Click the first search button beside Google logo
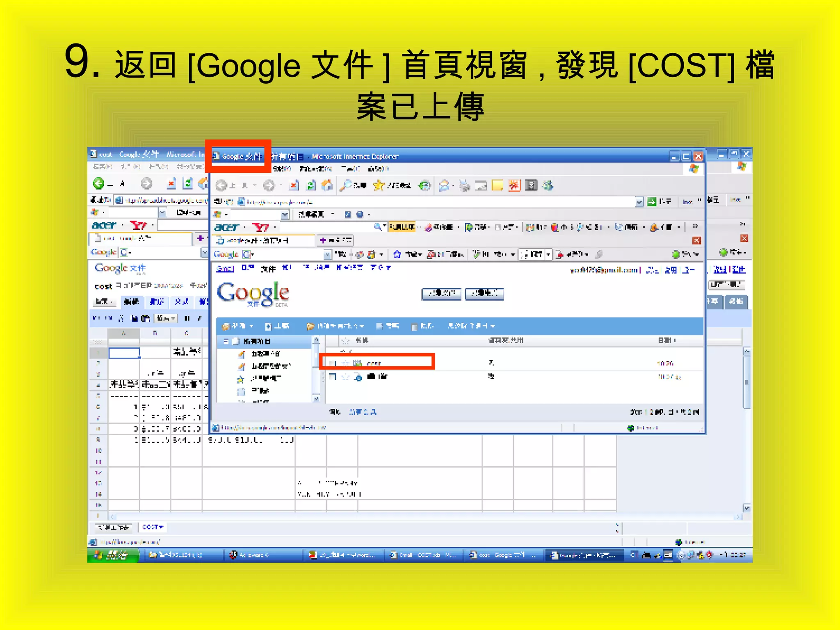The width and height of the screenshot is (840, 630). (441, 294)
